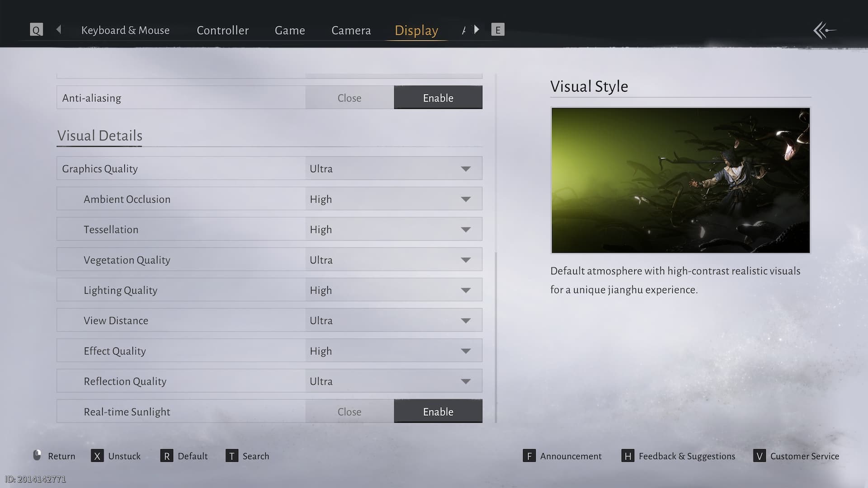This screenshot has width=868, height=488.
Task: Turn off Real-time Sunlight with Close
Action: point(349,411)
